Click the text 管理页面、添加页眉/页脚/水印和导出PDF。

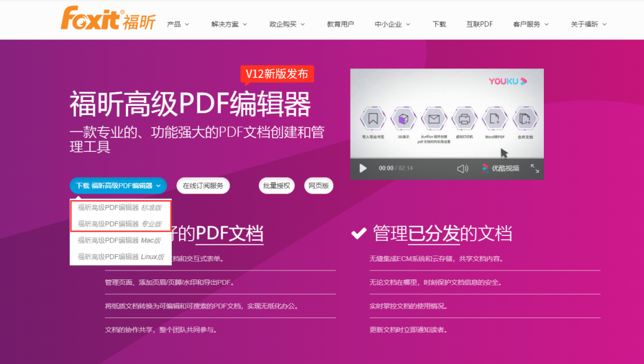point(169,282)
